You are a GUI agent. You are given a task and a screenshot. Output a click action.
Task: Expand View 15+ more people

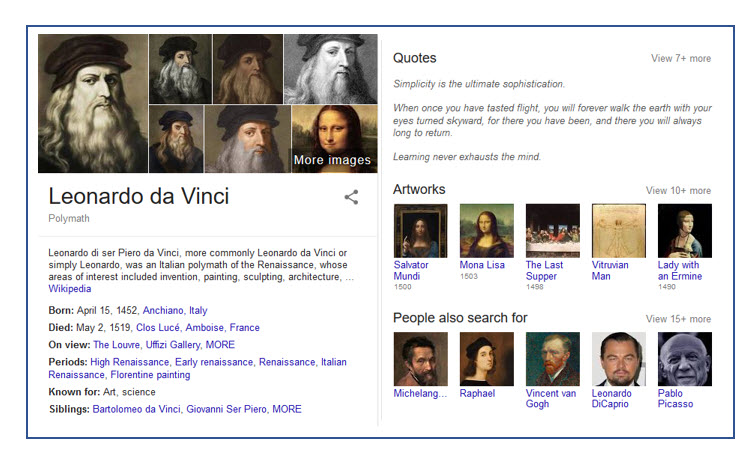[x=678, y=319]
